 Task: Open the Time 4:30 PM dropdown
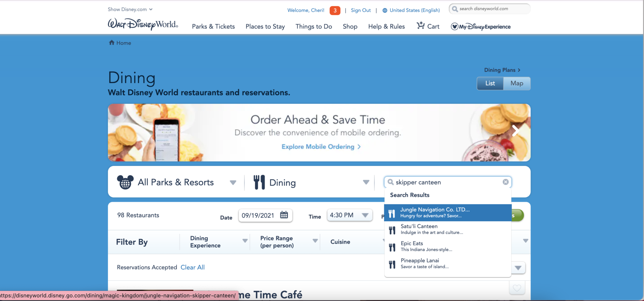(350, 215)
